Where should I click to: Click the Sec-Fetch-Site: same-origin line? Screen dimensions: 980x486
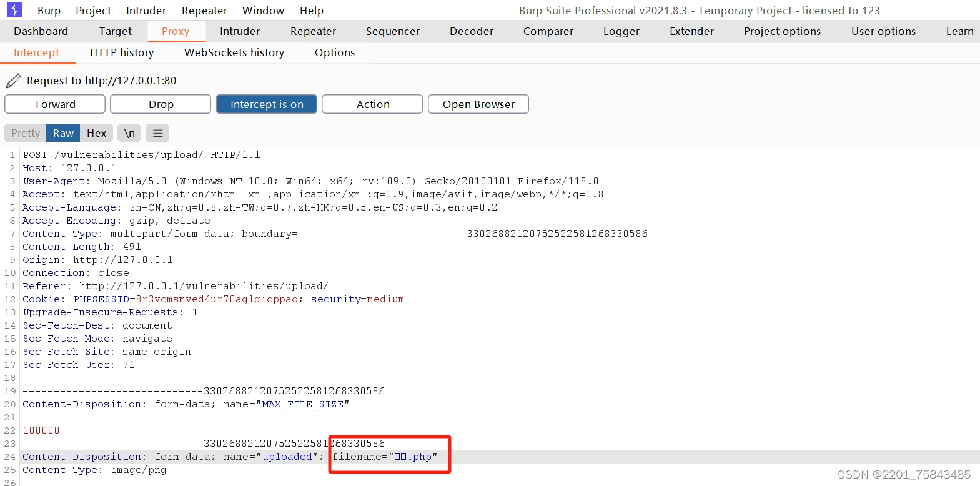point(107,352)
